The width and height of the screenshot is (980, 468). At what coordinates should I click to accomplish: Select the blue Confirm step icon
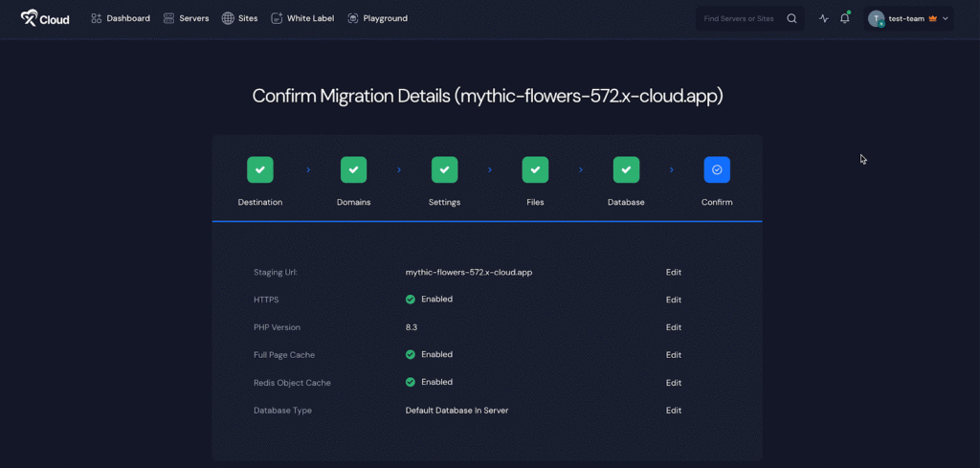pyautogui.click(x=717, y=169)
